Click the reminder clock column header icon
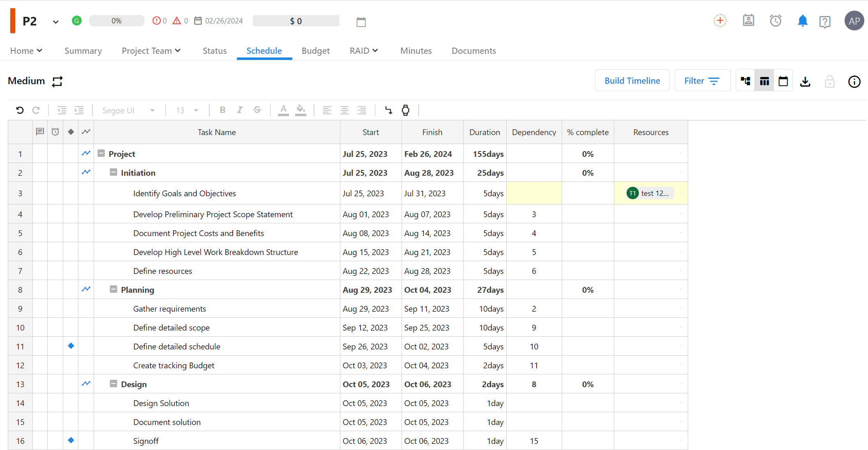This screenshot has width=868, height=450. (55, 132)
